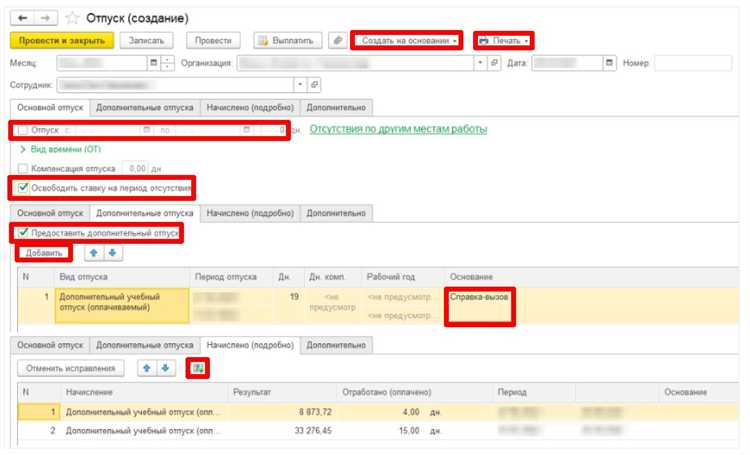750x455 pixels.
Task: Expand the Вид времени (ОТ) section
Action: (x=23, y=149)
